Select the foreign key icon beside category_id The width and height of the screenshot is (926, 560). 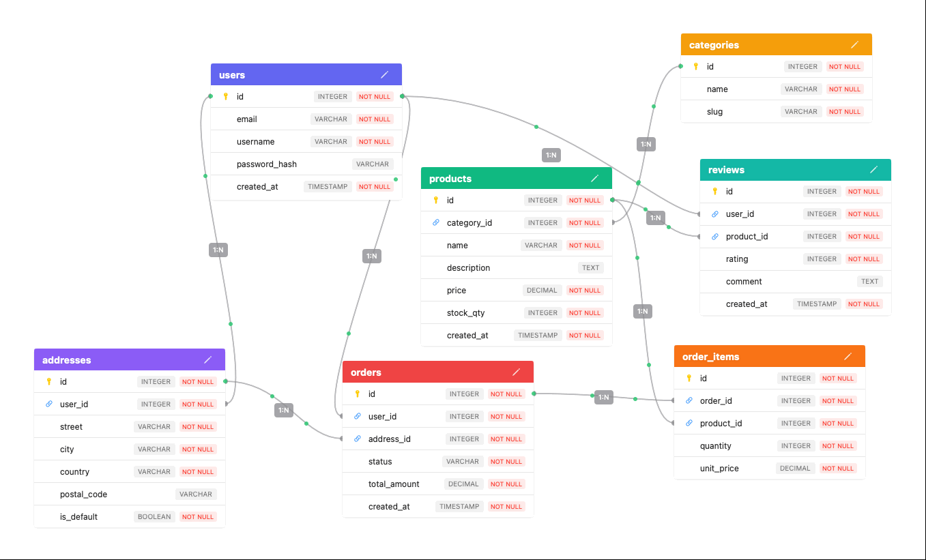click(436, 222)
